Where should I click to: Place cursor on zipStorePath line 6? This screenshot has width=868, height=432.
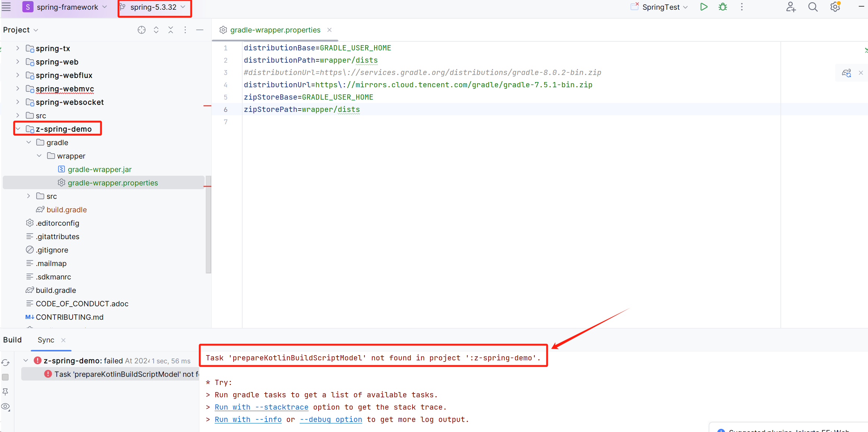(302, 109)
